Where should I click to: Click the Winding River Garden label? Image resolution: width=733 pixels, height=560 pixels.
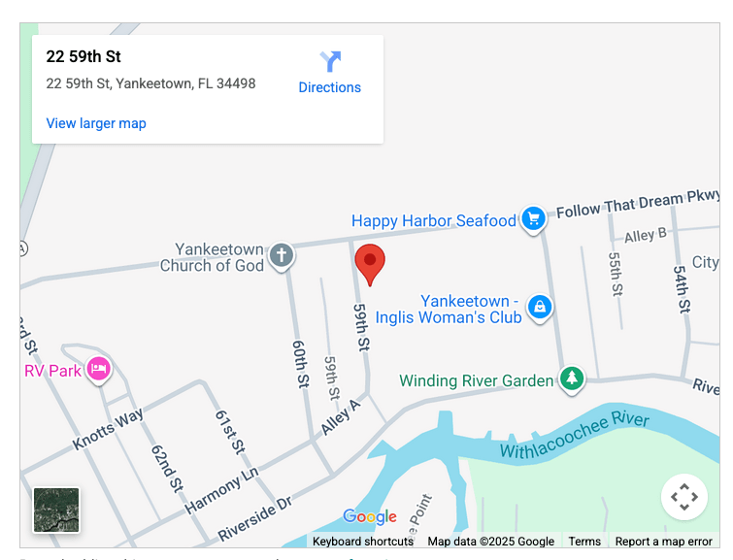pyautogui.click(x=477, y=380)
